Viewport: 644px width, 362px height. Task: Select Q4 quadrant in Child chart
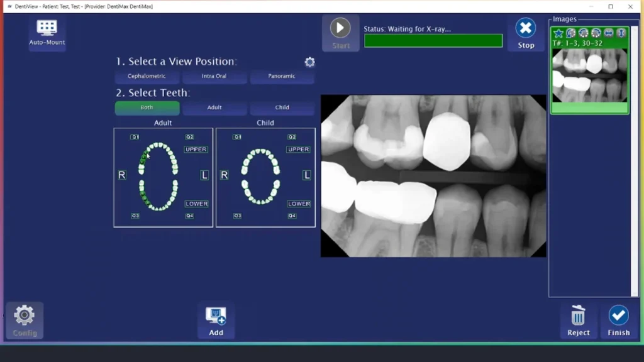click(x=292, y=216)
